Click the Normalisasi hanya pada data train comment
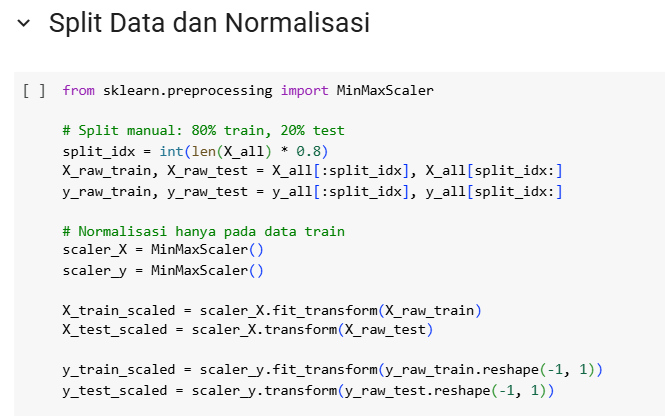The height and width of the screenshot is (416, 665). coord(202,231)
